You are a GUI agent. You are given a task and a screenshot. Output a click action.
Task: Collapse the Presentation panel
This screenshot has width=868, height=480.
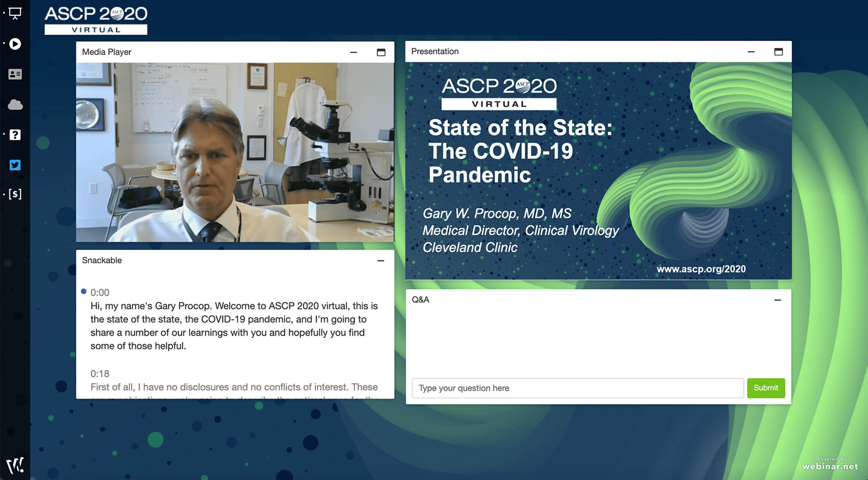click(x=751, y=52)
